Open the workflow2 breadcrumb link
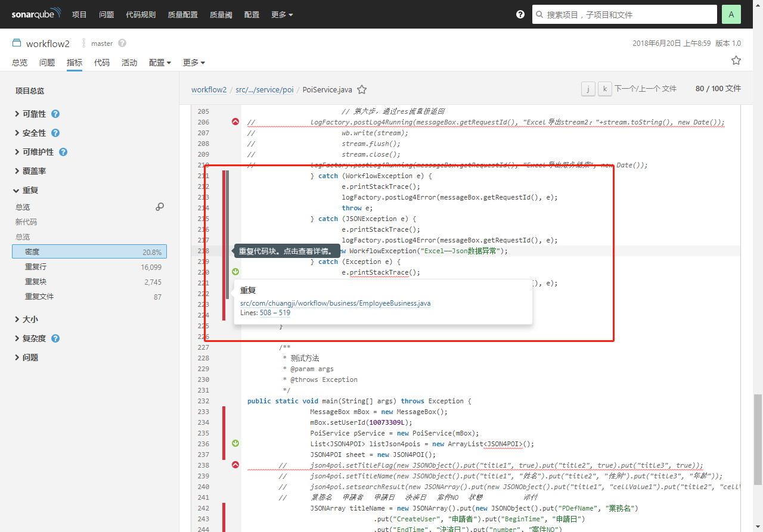763x532 pixels. [x=209, y=90]
